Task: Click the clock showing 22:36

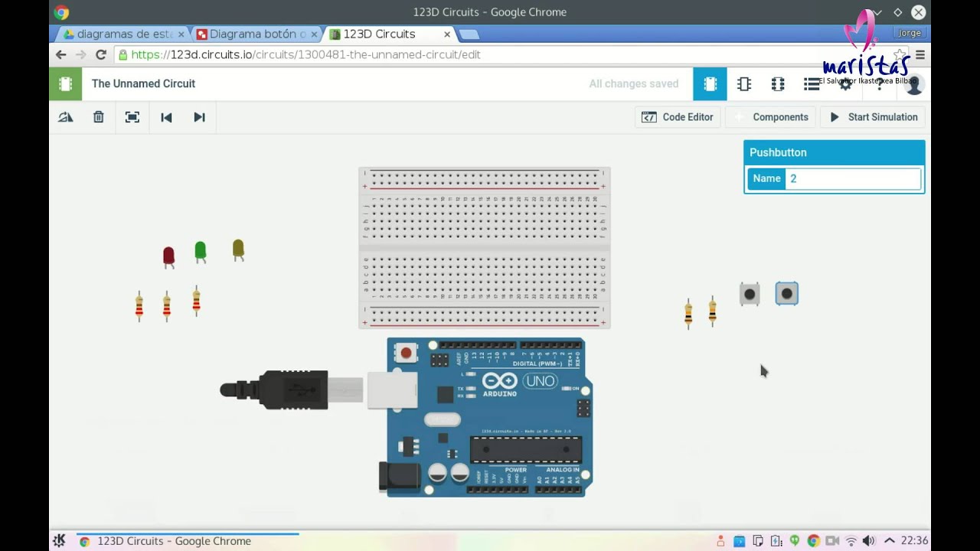Action: click(914, 541)
